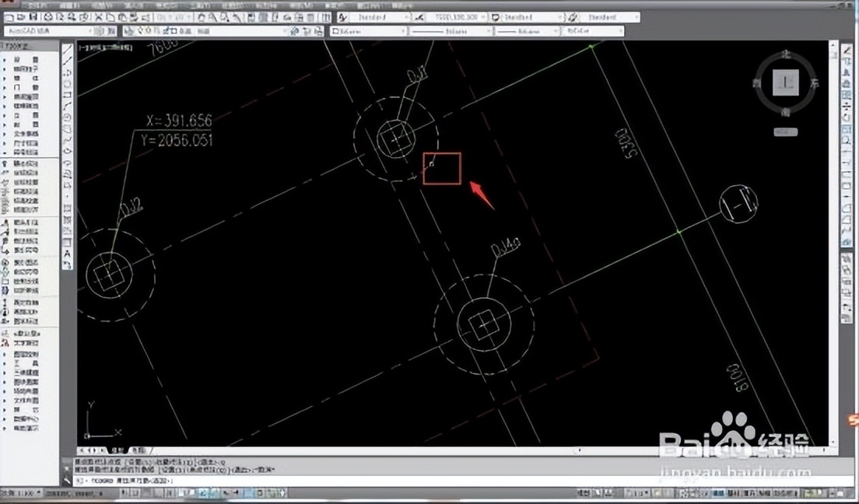Open the ByLayer color control

click(x=366, y=31)
